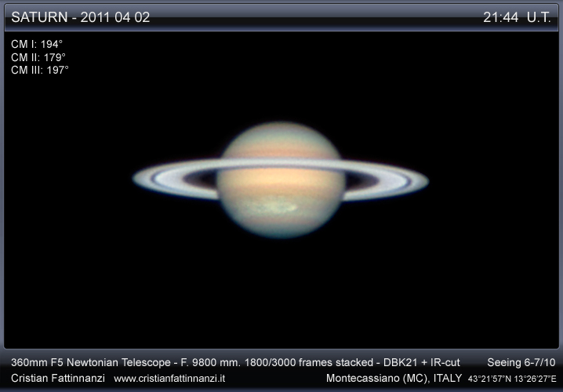The image size is (563, 392).
Task: Select the 'CM I: 194°' line
Action: [37, 44]
